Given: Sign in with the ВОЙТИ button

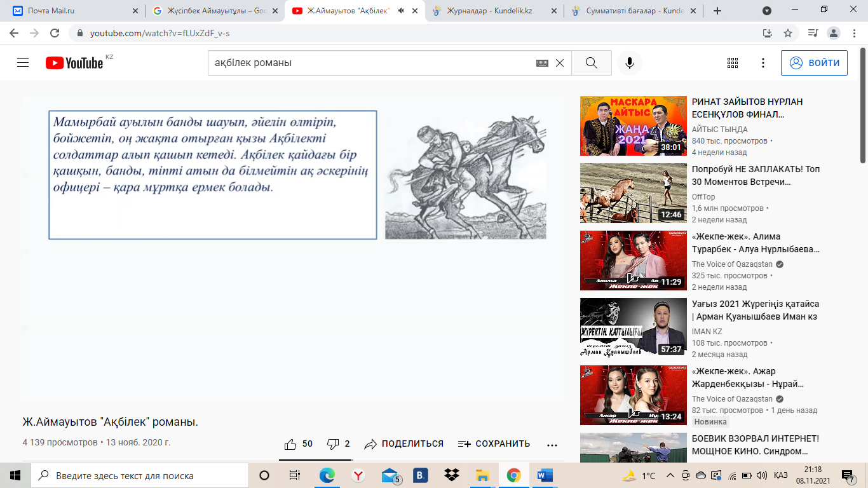Looking at the screenshot, I should (x=814, y=63).
